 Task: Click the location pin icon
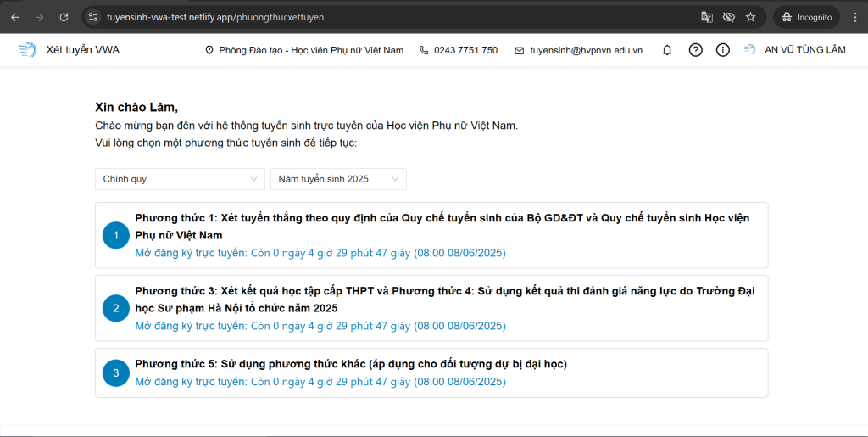click(x=209, y=50)
